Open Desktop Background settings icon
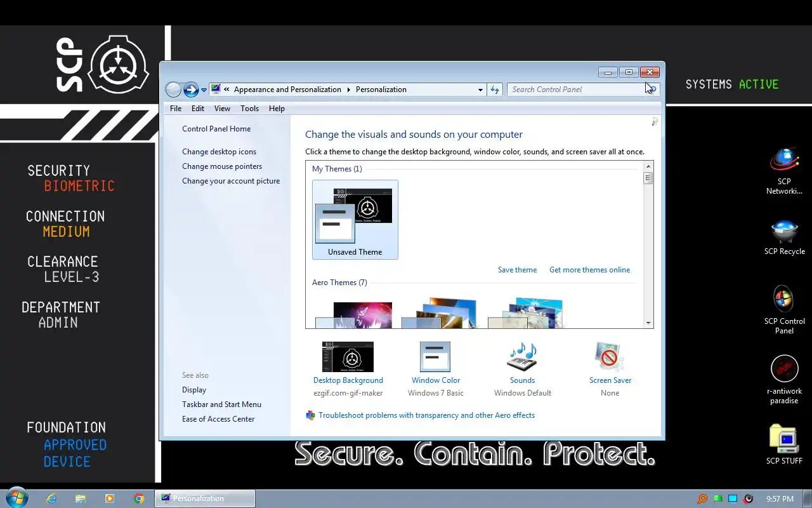The height and width of the screenshot is (508, 812). coord(348,357)
